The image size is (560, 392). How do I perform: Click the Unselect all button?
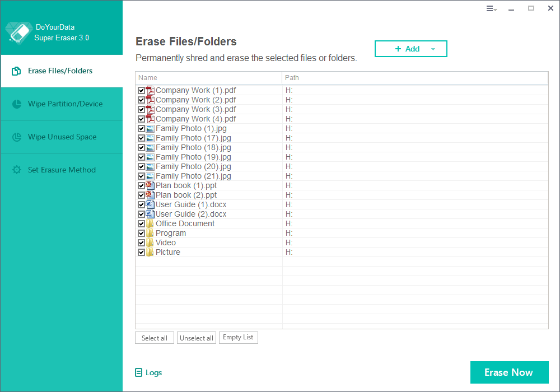197,338
